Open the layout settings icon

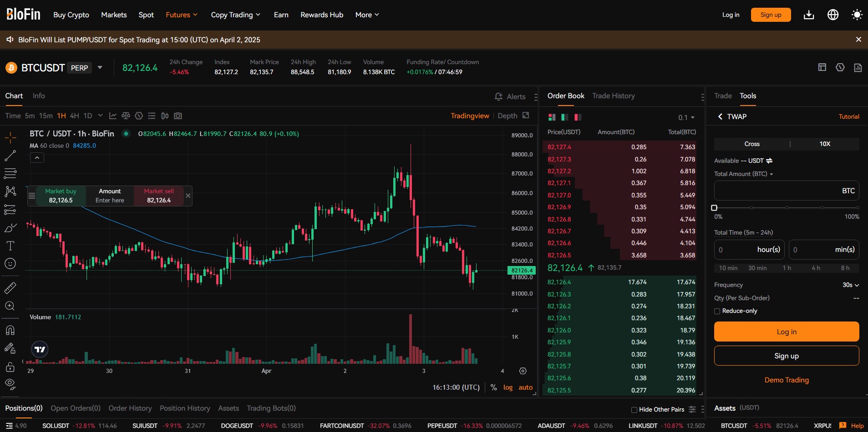pos(822,67)
